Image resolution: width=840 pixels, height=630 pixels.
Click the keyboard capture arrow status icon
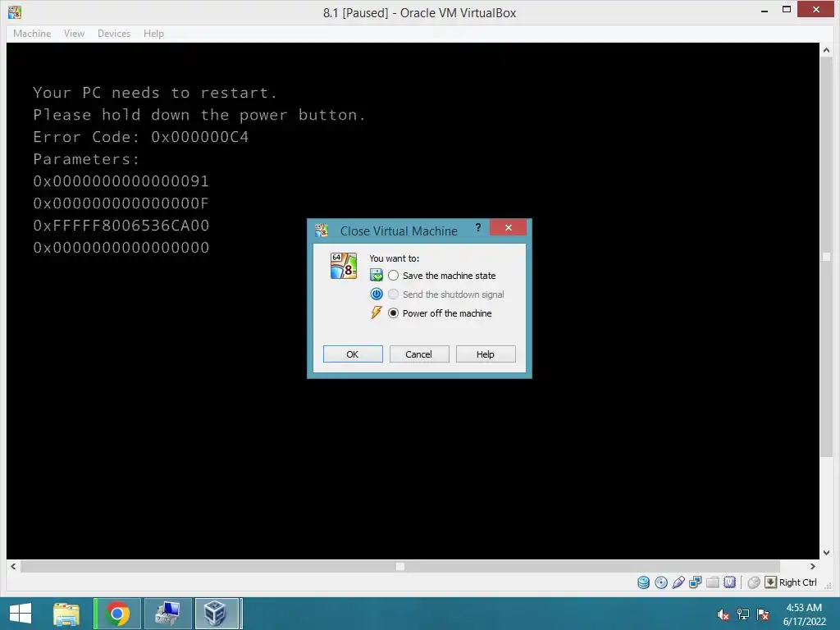tap(770, 582)
